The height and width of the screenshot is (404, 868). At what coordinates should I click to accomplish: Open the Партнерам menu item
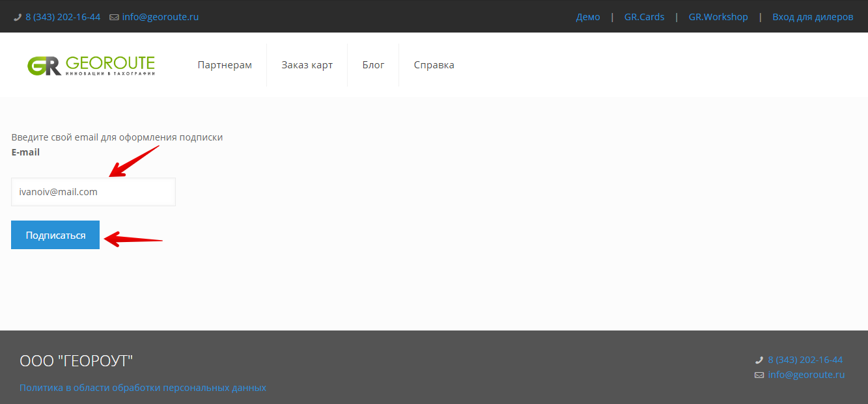[225, 65]
